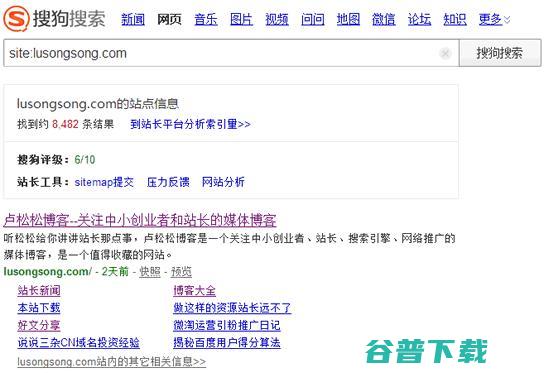Open the 本站下载 sitelink

click(x=39, y=308)
